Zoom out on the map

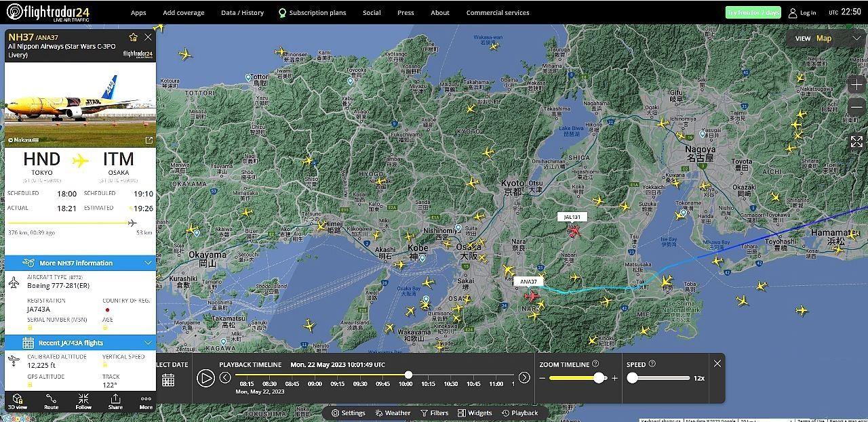[856, 107]
